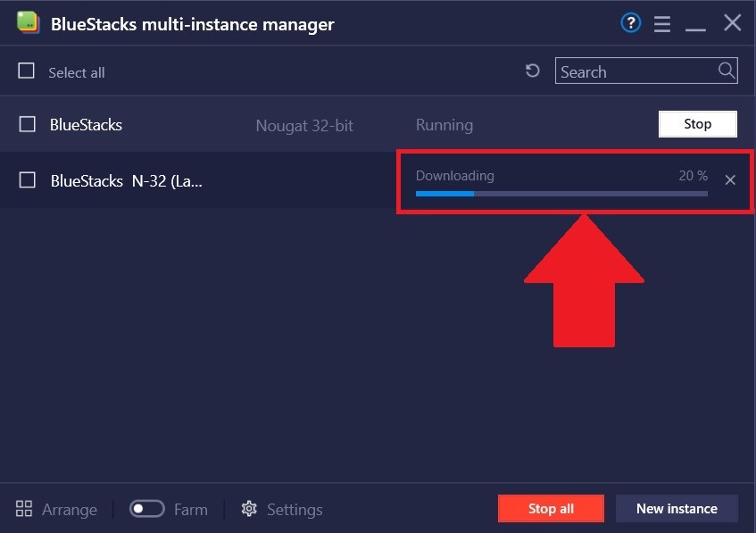Check the Select all checkbox
Viewport: 756px width, 533px height.
(x=26, y=71)
